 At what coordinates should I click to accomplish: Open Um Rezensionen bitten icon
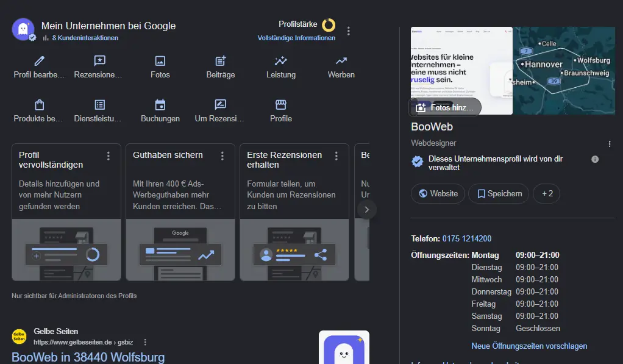221,105
